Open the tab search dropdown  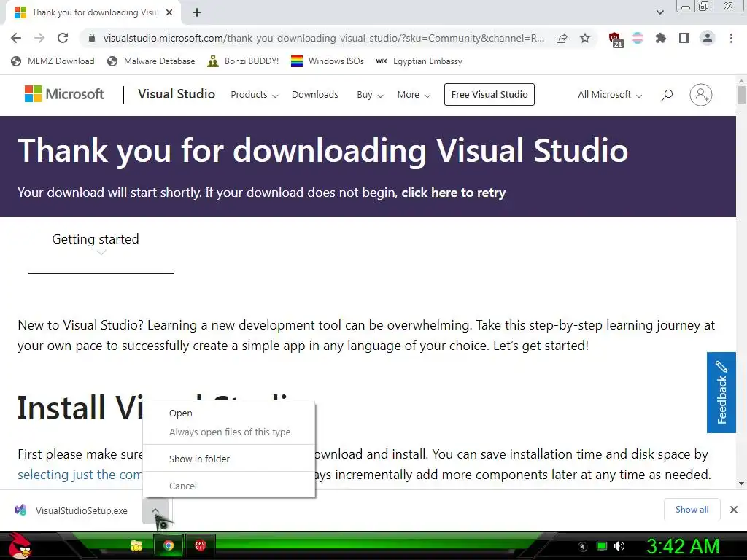coord(659,12)
